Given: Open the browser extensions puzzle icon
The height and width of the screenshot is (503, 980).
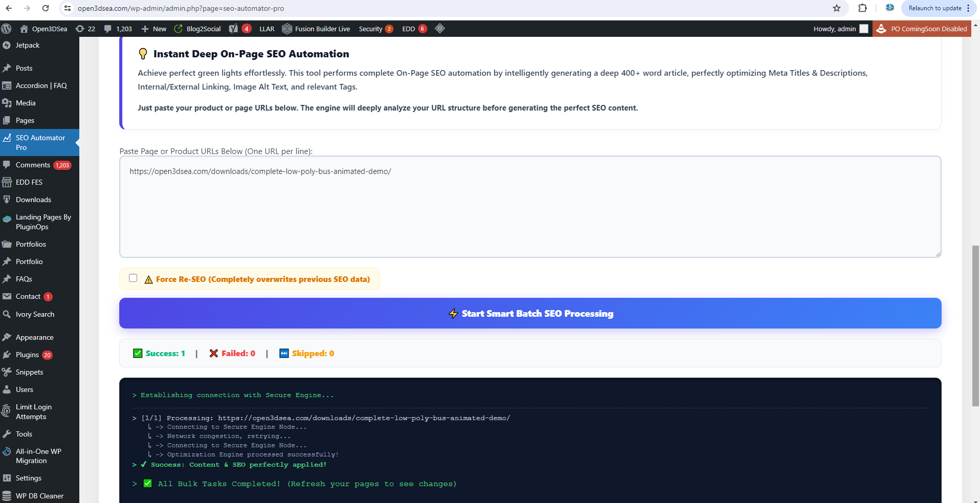Looking at the screenshot, I should click(x=863, y=8).
